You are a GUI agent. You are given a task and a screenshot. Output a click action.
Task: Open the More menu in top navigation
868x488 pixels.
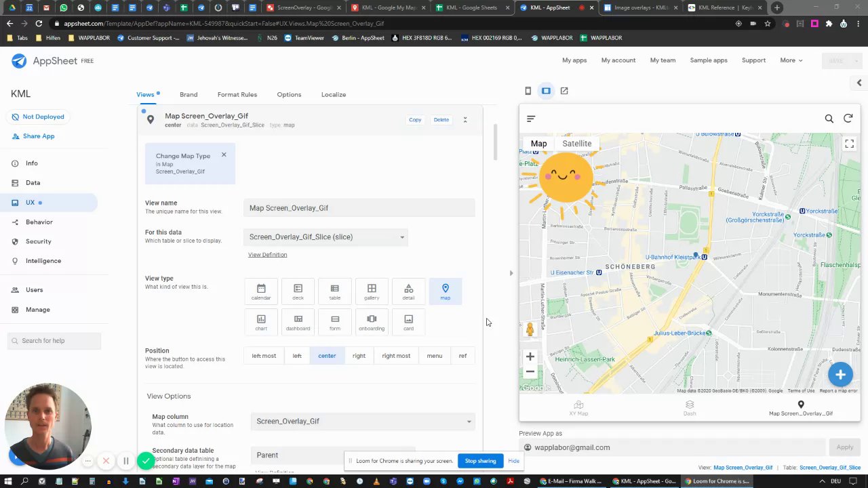791,60
